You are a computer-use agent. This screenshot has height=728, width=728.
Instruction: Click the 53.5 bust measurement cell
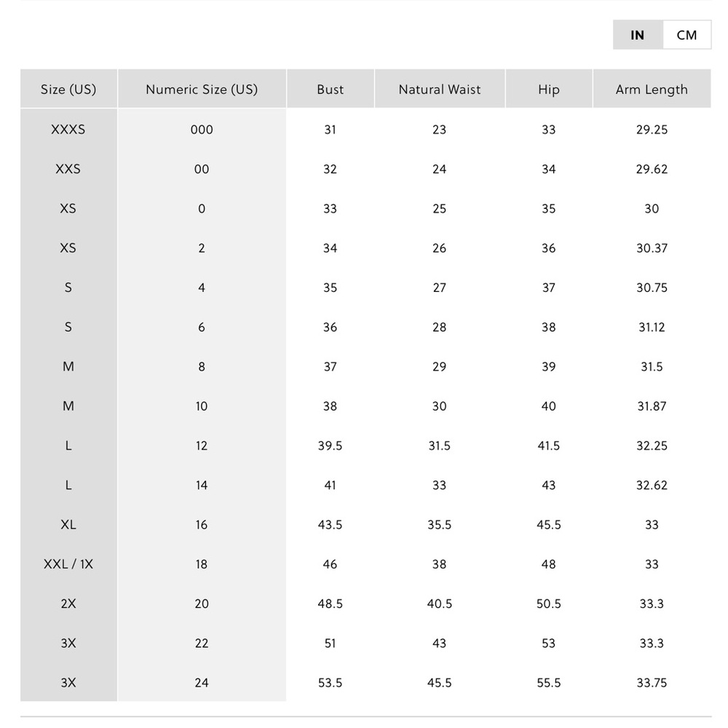(330, 683)
